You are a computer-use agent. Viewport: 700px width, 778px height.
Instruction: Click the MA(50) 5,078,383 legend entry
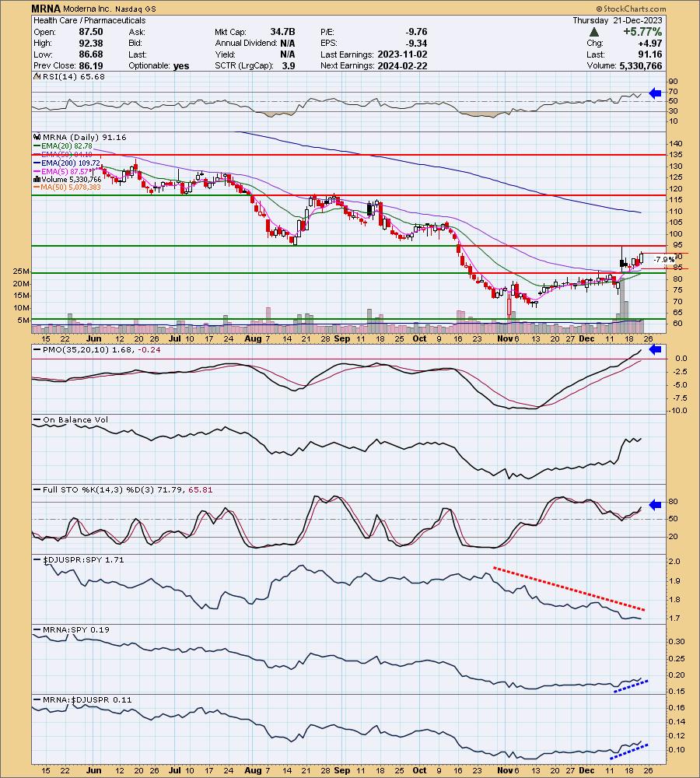(71, 187)
